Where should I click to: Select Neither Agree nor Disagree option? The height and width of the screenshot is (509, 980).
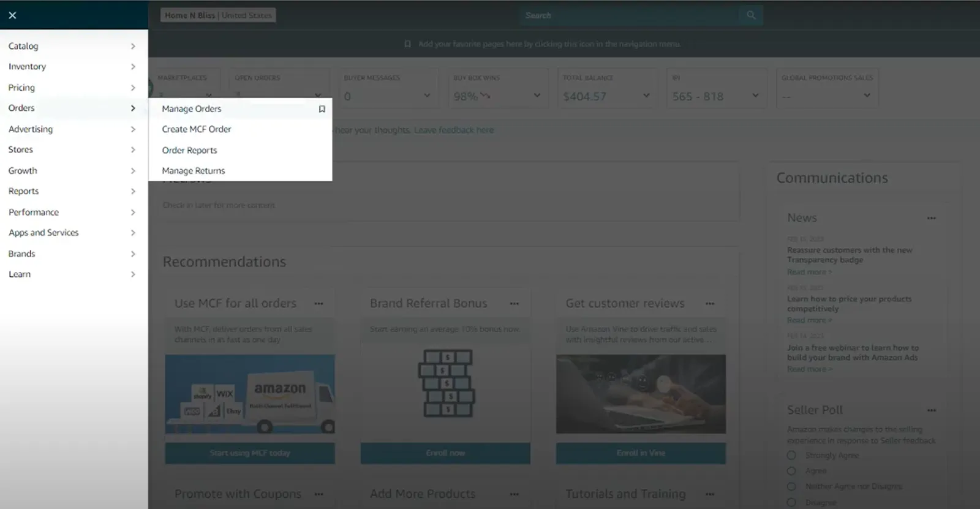click(x=791, y=486)
